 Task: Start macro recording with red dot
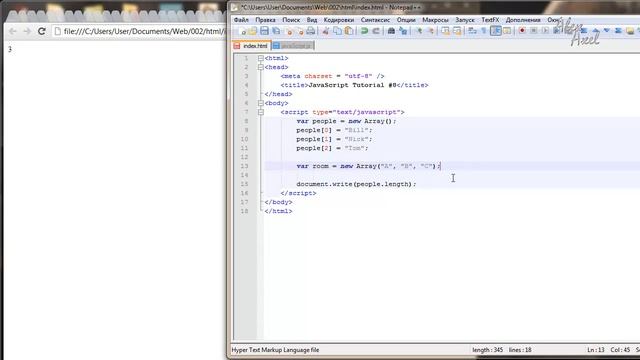(x=522, y=31)
